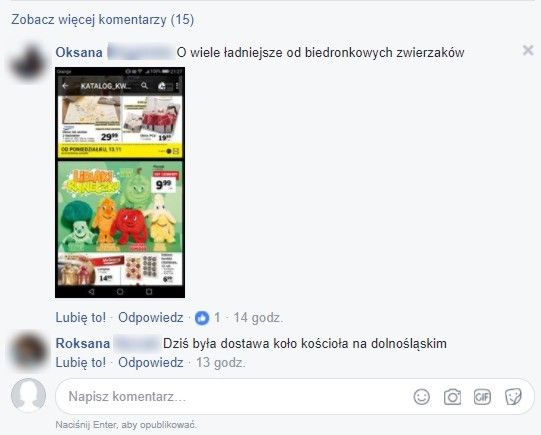This screenshot has width=541, height=435.
Task: Open Roksana's profile name link
Action: coord(83,344)
